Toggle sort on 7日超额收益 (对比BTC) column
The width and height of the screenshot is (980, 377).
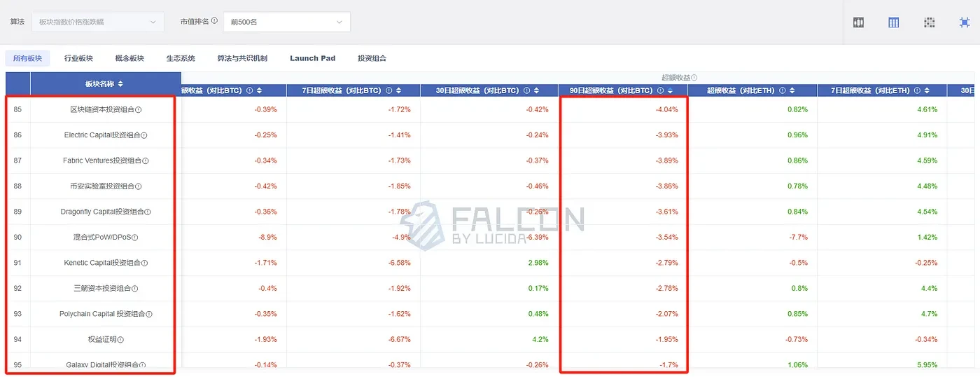[x=398, y=90]
